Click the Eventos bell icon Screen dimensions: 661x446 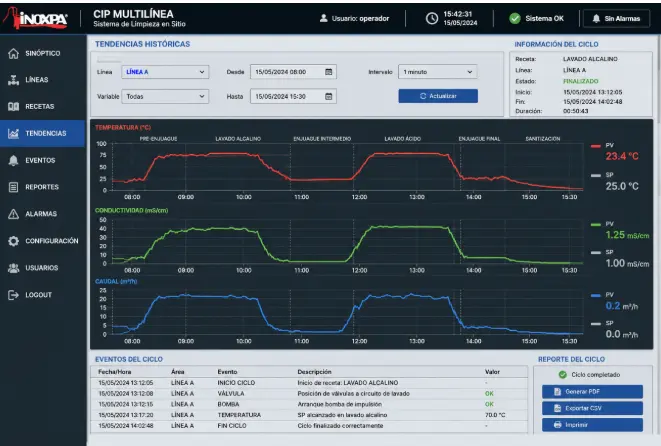point(13,160)
